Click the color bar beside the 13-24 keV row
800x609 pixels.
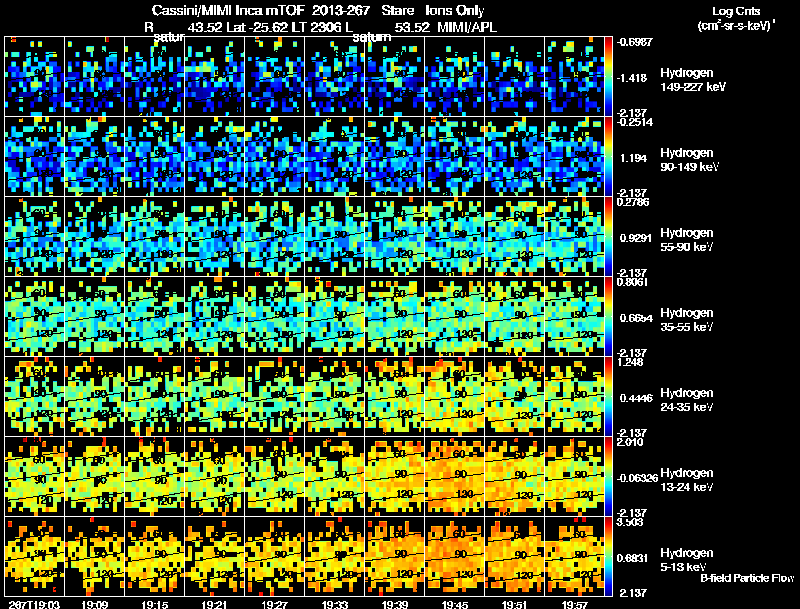coord(608,477)
